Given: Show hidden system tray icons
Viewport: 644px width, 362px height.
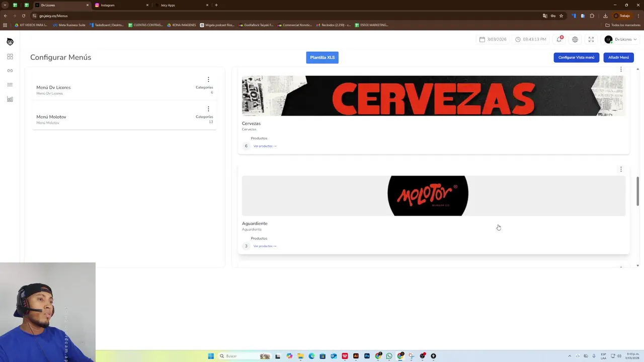Looking at the screenshot, I should click(570, 356).
